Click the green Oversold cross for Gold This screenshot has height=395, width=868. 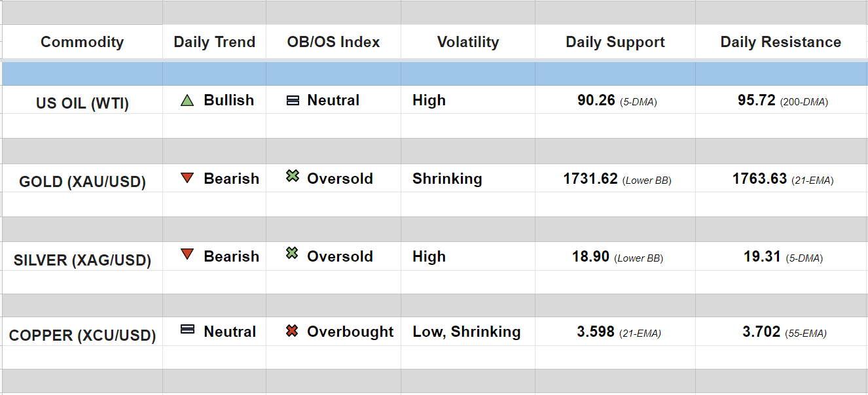click(293, 176)
